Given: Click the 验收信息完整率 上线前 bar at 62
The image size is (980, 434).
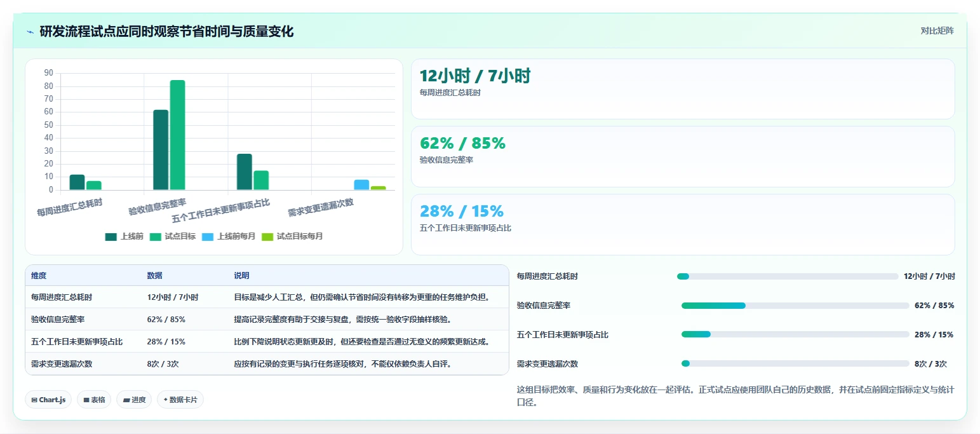Looking at the screenshot, I should (161, 150).
